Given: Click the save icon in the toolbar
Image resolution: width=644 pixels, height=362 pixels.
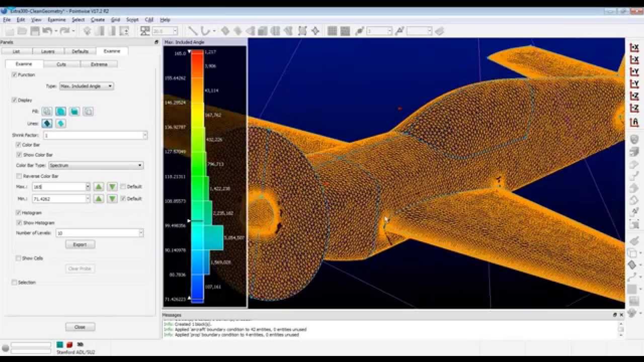Looking at the screenshot, I should coord(35,31).
